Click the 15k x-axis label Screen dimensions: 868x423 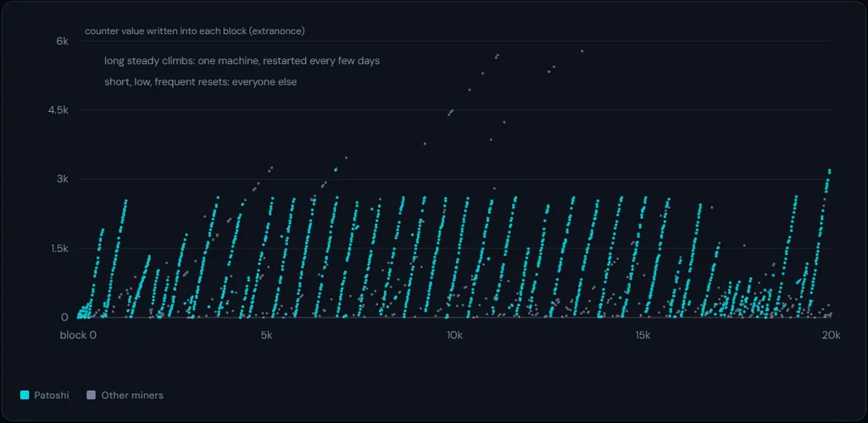click(643, 336)
